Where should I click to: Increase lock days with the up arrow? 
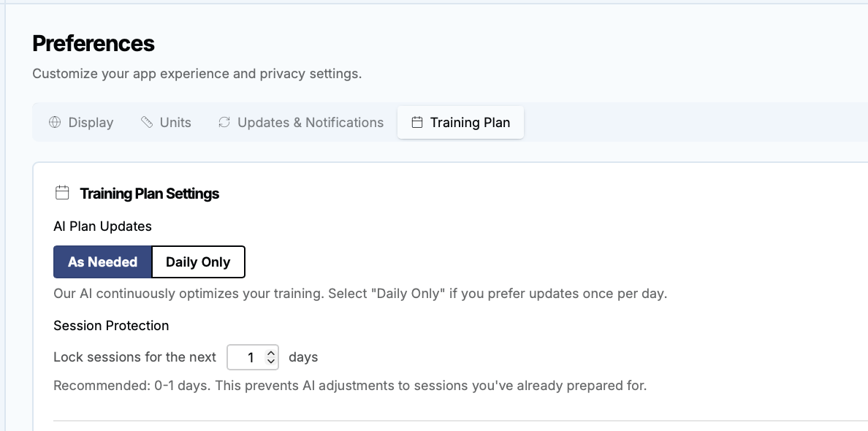click(271, 354)
